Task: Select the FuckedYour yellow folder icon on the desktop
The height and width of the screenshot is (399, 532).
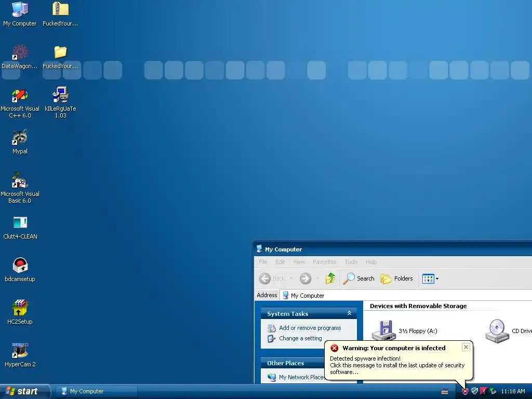Action: pos(60,57)
